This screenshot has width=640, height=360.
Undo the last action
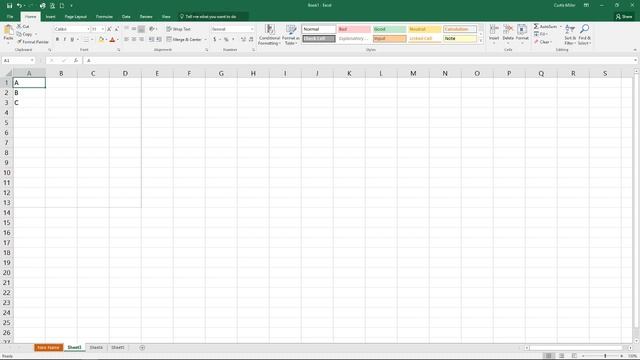[x=19, y=6]
